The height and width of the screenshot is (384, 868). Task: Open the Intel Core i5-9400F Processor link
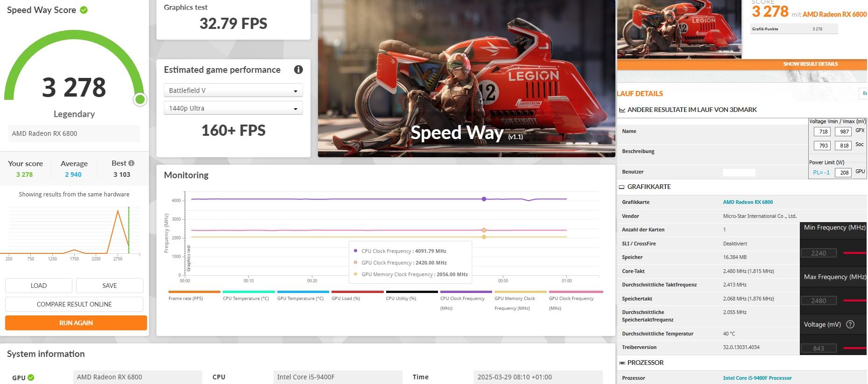757,378
